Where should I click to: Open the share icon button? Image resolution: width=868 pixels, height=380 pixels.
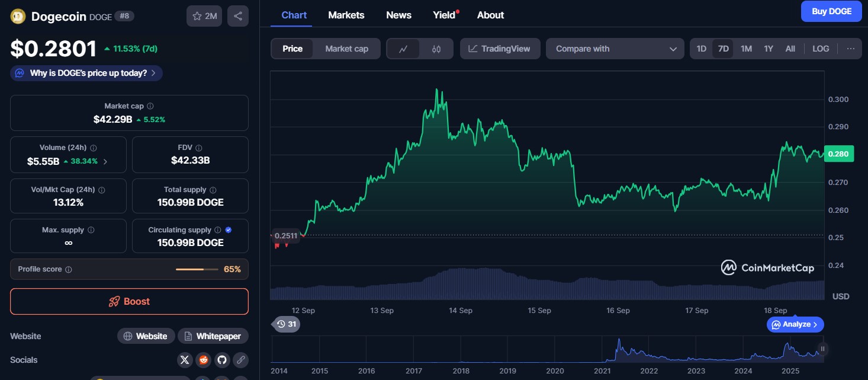click(238, 16)
